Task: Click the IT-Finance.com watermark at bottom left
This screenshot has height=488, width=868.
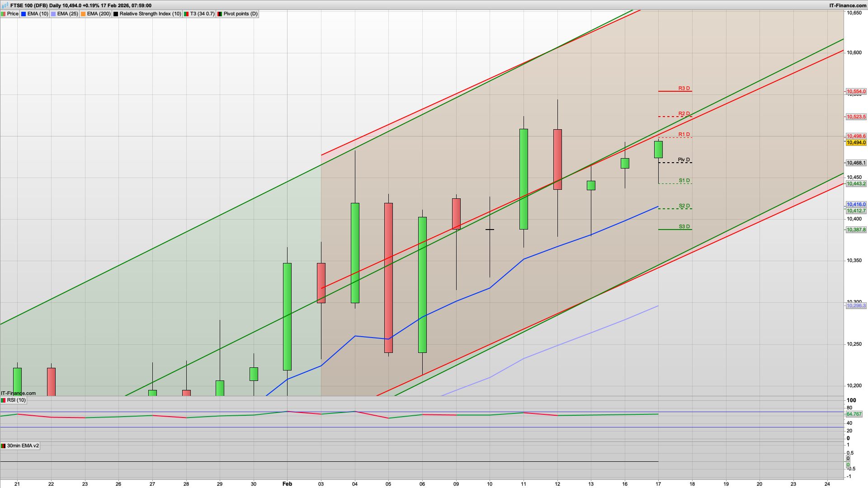Action: click(x=18, y=393)
